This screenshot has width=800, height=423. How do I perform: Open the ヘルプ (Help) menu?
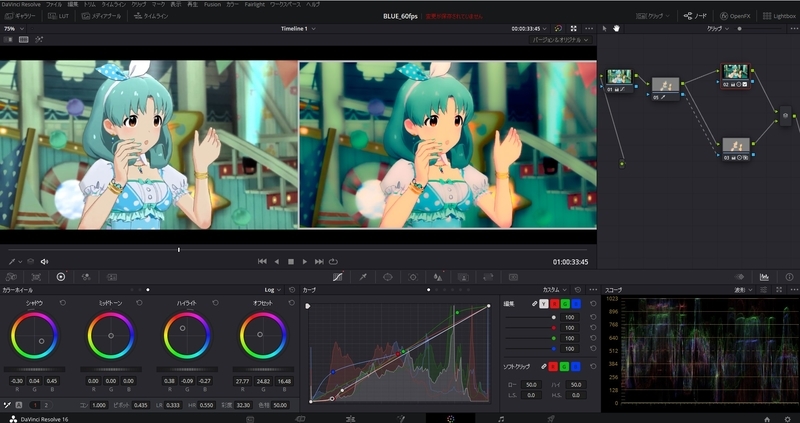pos(313,4)
